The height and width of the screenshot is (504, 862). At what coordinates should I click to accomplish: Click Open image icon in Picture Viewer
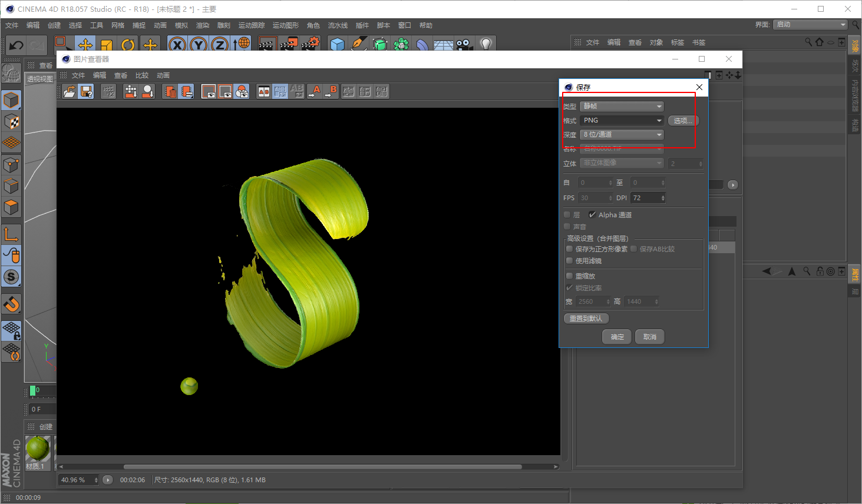[70, 91]
